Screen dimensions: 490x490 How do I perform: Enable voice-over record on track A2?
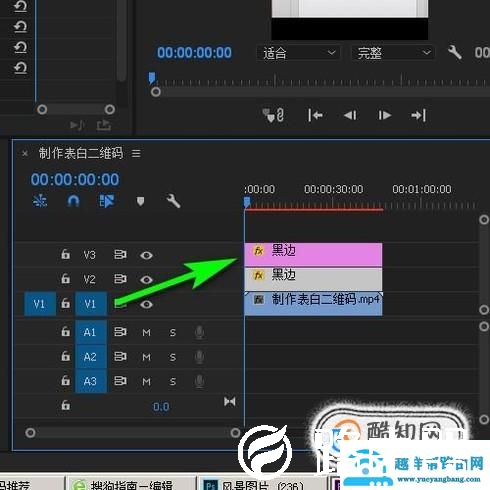point(199,357)
